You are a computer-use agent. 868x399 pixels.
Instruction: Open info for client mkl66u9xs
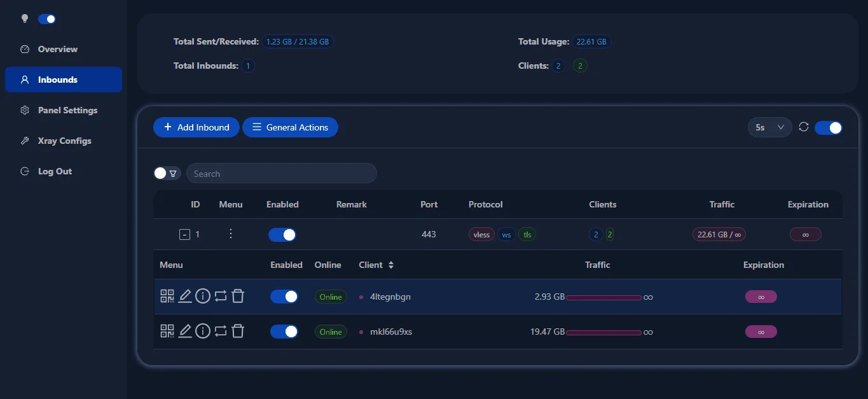tap(203, 331)
